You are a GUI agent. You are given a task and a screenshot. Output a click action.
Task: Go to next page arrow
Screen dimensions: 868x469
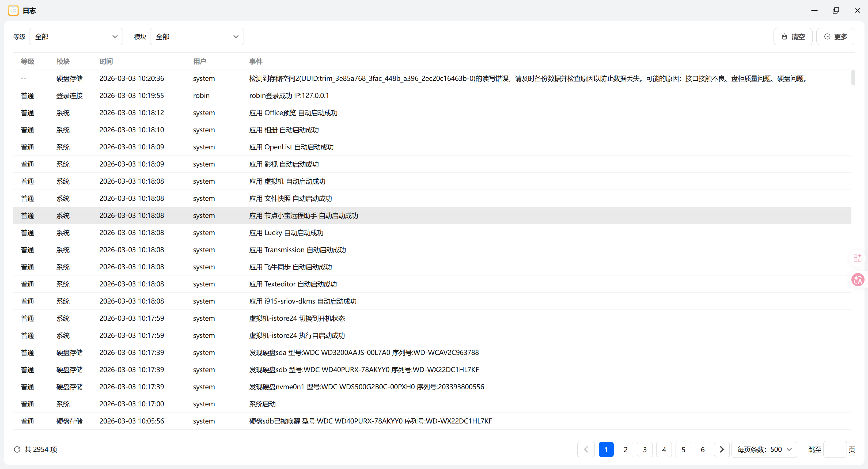[721, 449]
